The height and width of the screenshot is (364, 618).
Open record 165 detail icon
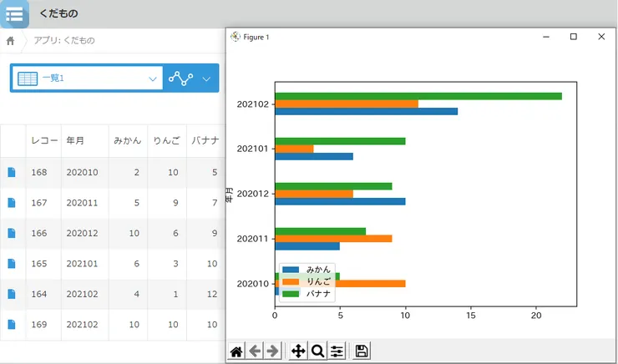pyautogui.click(x=12, y=263)
